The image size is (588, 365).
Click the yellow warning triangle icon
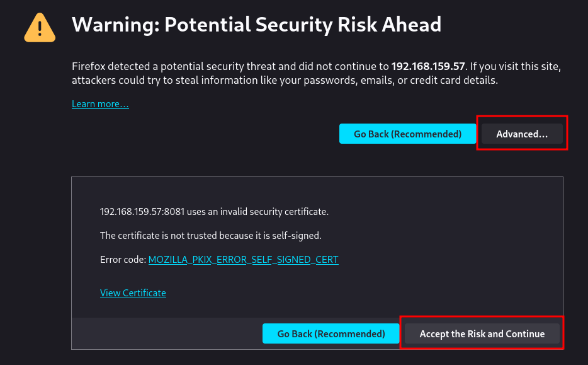40,27
